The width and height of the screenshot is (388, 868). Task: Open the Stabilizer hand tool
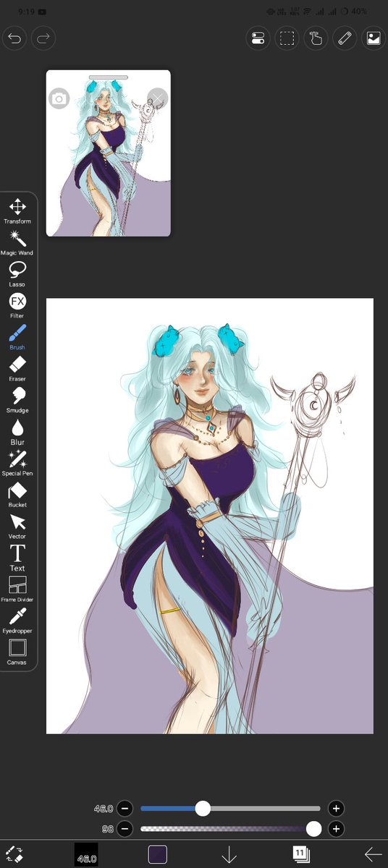(316, 38)
